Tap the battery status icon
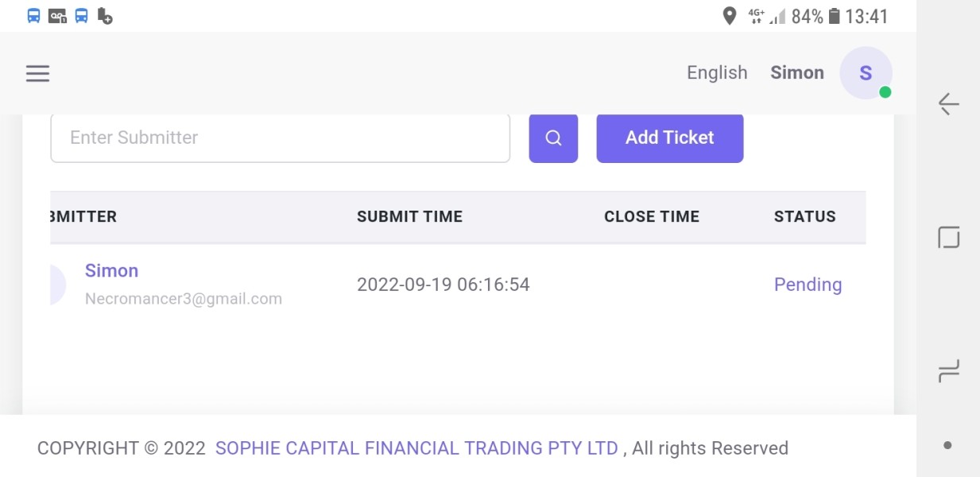Screen dimensions: 980x477 tap(834, 16)
